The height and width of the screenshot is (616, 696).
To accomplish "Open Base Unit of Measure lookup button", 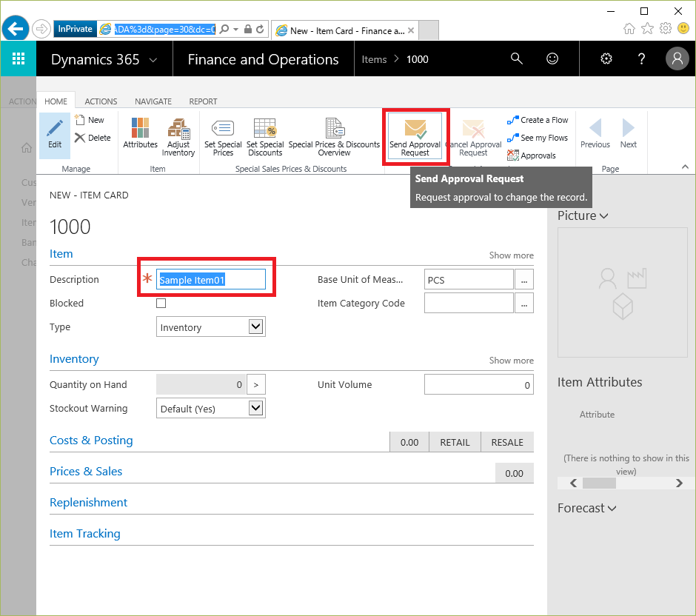I will 524,280.
